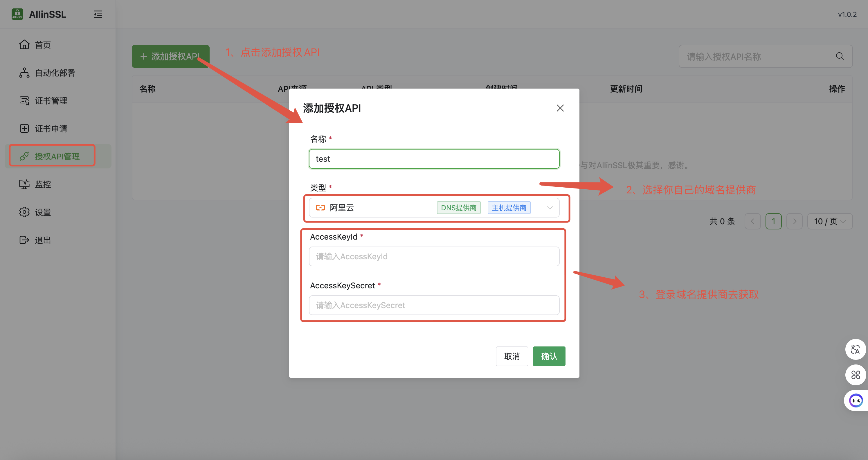
Task: Click the AllinSSL logo icon
Action: (17, 14)
